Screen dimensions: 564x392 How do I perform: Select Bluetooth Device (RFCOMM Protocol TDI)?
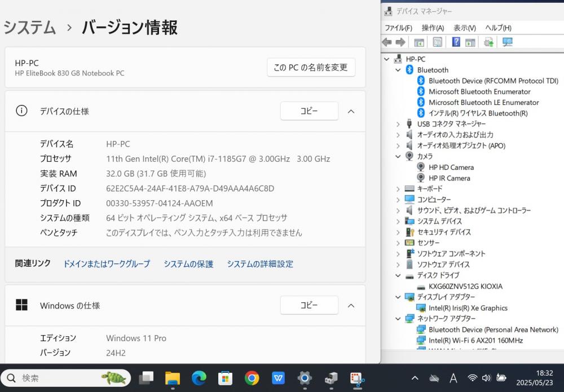(x=493, y=81)
